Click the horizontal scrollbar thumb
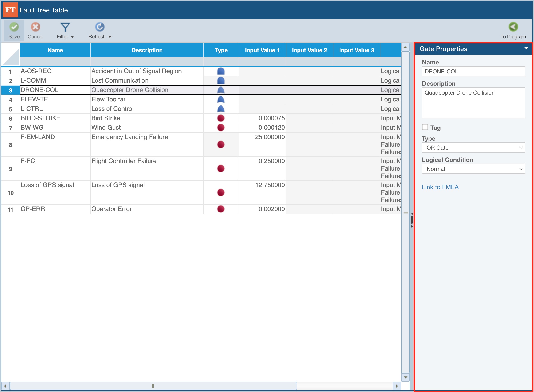Screen dimensions: 534x392 153,386
